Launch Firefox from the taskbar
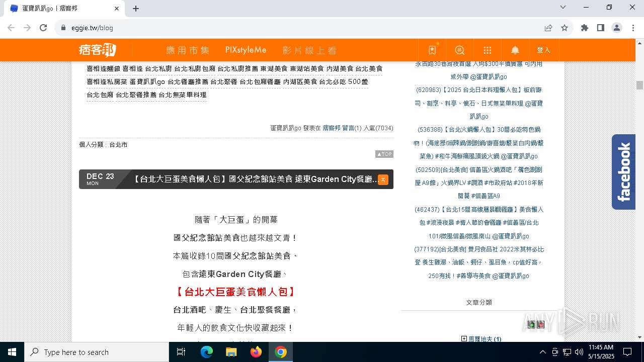Viewport: 644px width, 362px height. [256, 352]
